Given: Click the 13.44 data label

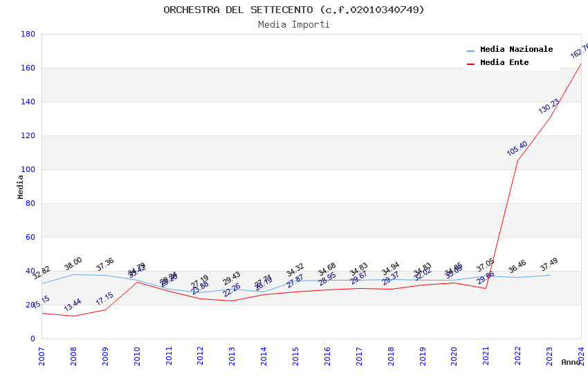Looking at the screenshot, I should [x=73, y=305].
